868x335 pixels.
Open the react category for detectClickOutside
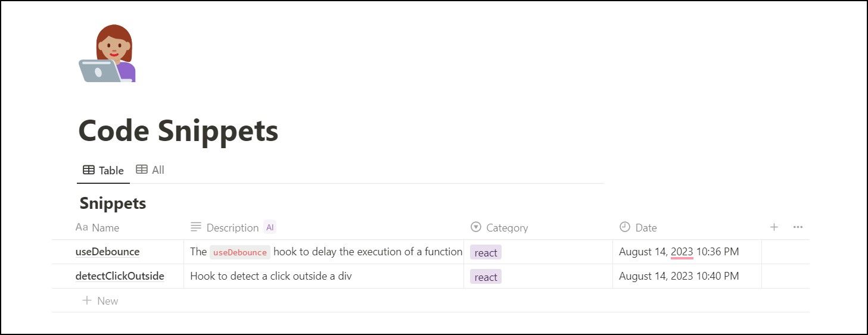tap(486, 277)
